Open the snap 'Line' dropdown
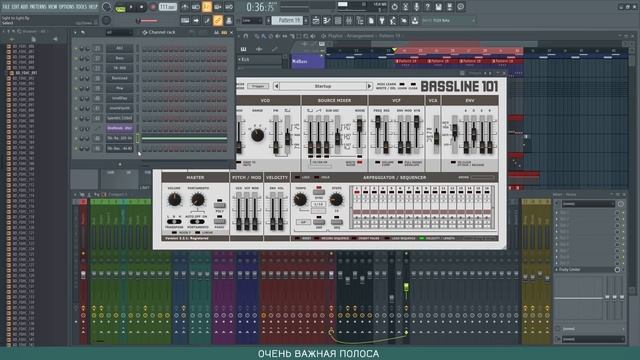Screen dimensions: 640x360 tap(252, 20)
